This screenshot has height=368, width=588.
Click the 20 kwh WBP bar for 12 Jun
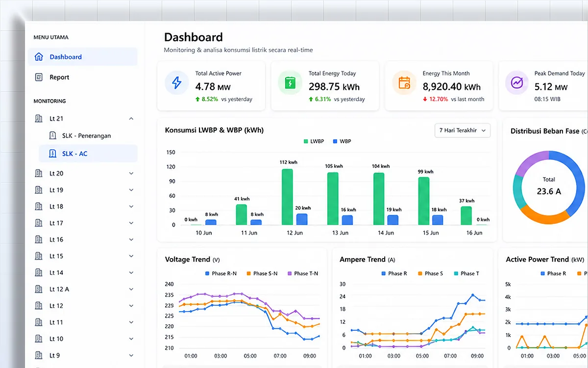[x=302, y=219]
